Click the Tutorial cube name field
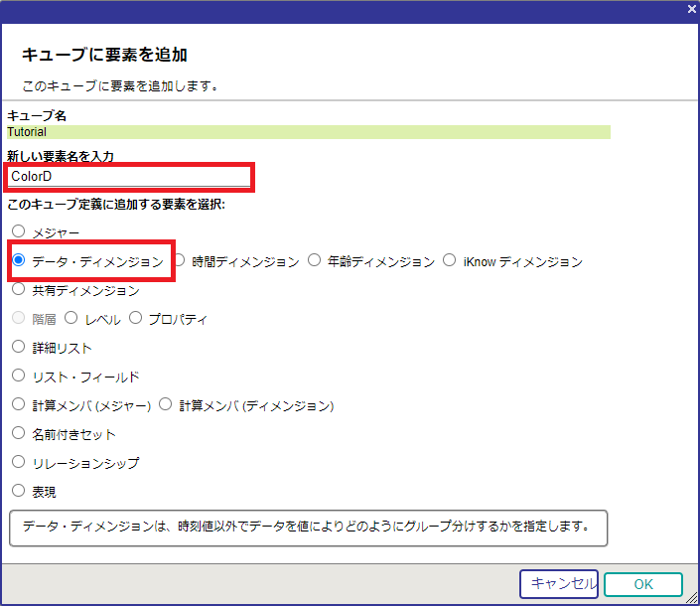The height and width of the screenshot is (606, 700). pos(308,131)
